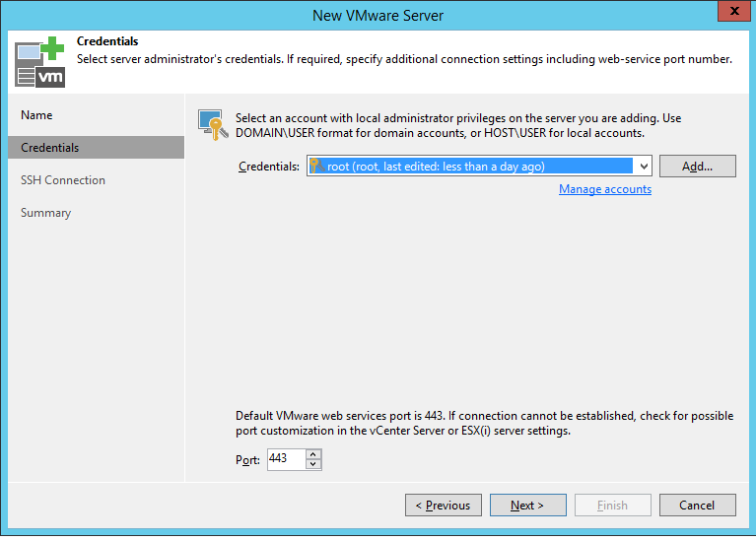Click the VMware server wizard header icon

pos(39,62)
